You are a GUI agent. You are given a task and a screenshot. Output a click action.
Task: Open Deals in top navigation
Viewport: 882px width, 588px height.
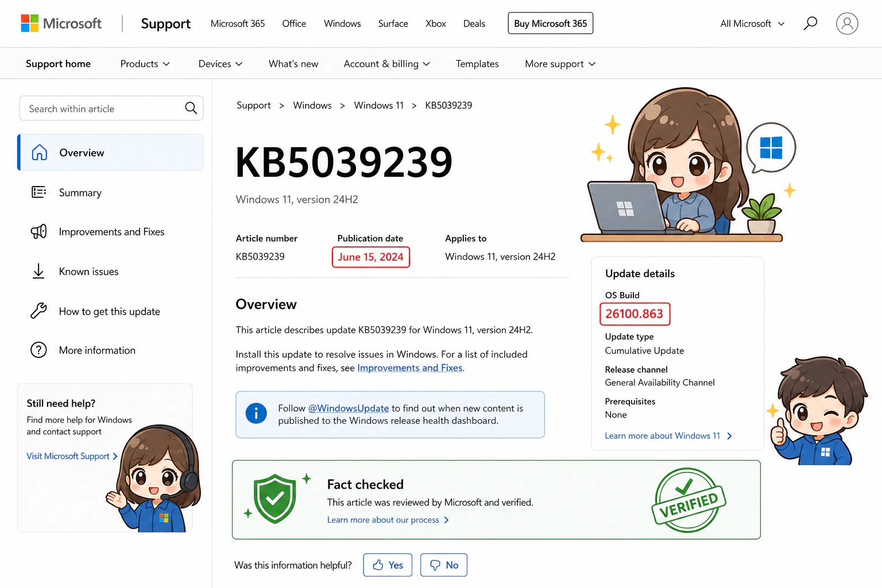coord(474,24)
